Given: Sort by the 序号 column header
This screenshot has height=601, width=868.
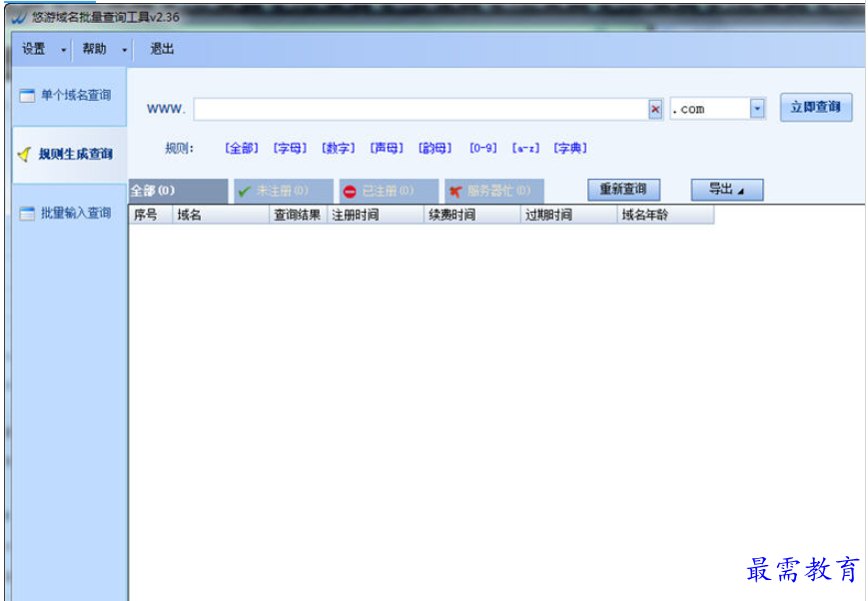Looking at the screenshot, I should pos(151,215).
